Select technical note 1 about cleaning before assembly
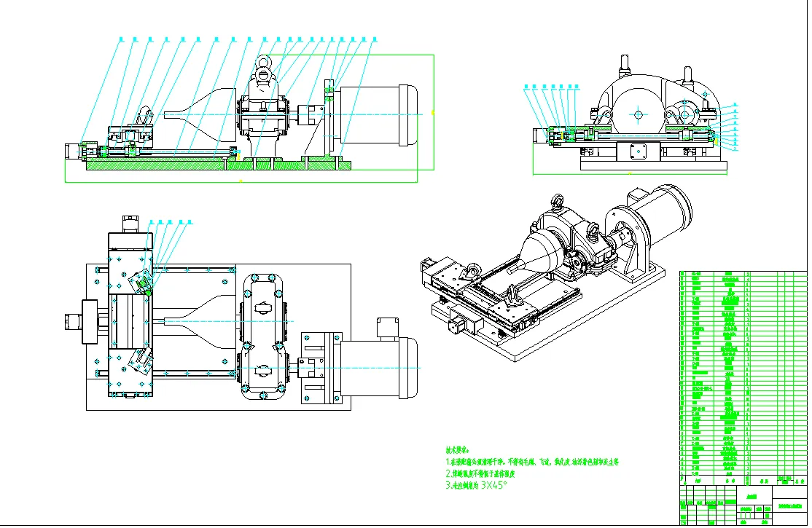The height and width of the screenshot is (528, 812). 532,462
